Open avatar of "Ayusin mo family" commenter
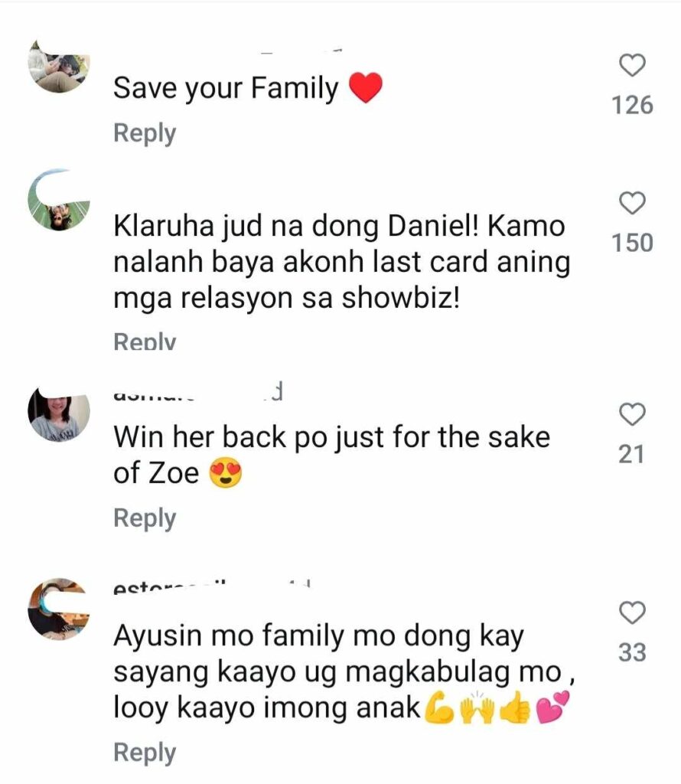 pyautogui.click(x=59, y=609)
